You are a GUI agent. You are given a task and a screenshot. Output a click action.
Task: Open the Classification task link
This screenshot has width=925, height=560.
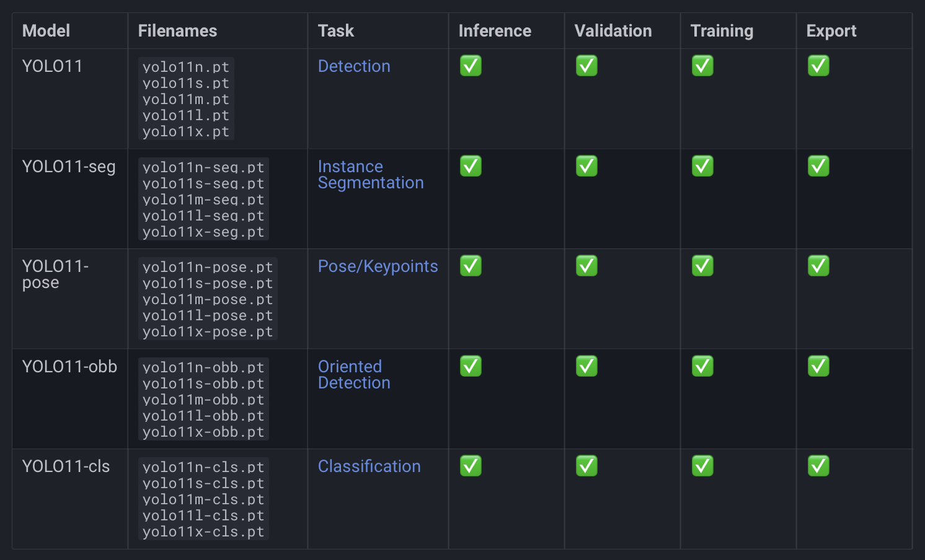click(x=370, y=466)
